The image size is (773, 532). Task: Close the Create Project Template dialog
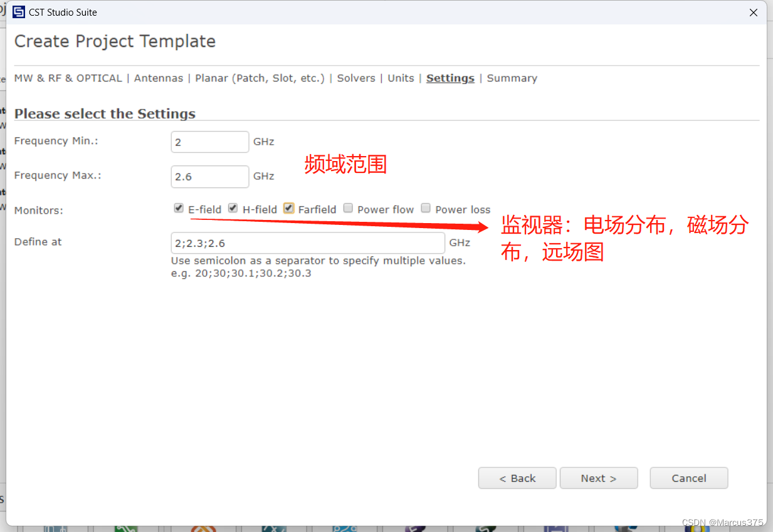pos(754,12)
